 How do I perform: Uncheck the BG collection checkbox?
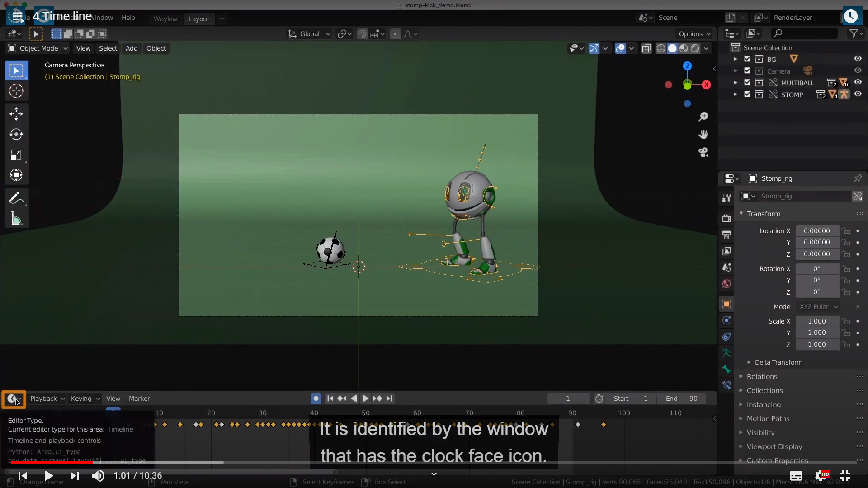(747, 59)
